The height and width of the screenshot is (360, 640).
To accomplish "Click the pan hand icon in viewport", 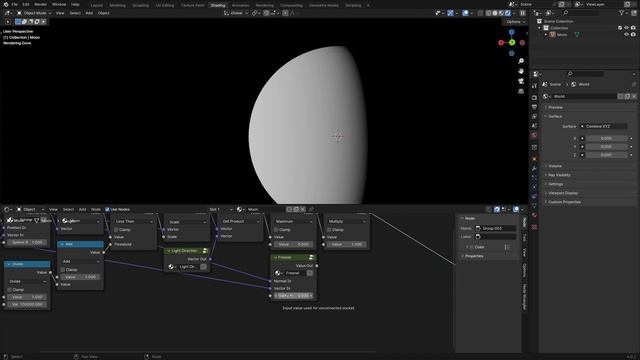I will (x=521, y=71).
